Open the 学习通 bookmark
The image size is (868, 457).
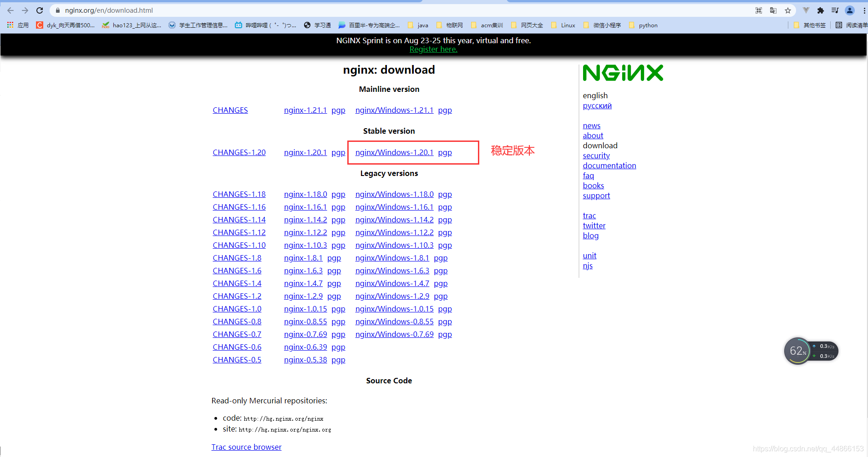(317, 25)
